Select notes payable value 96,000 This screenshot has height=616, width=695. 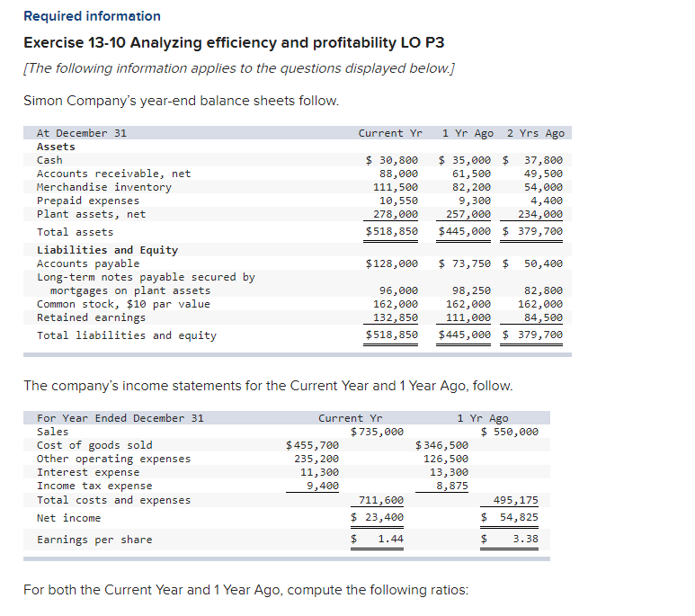click(x=398, y=290)
